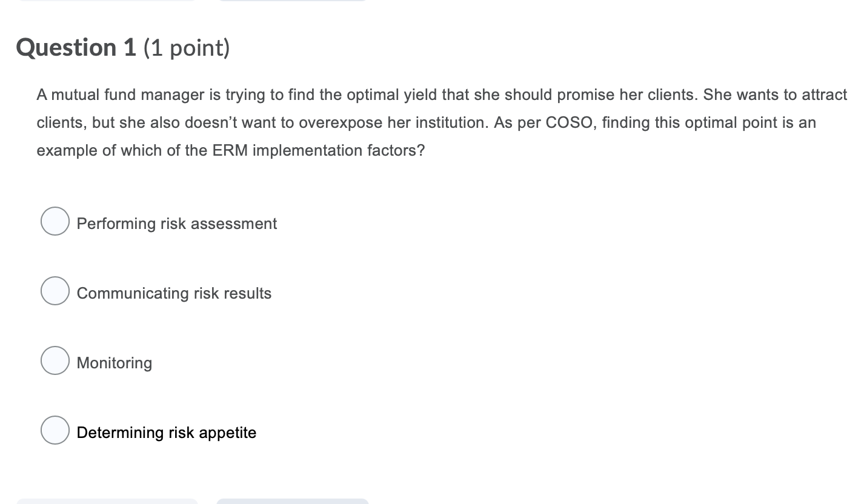The image size is (864, 504).
Task: Select the "Communicating risk results" radio button
Action: click(x=55, y=291)
